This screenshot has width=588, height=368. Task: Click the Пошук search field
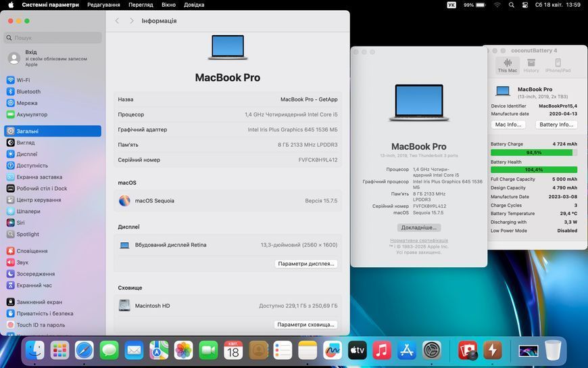(x=53, y=38)
